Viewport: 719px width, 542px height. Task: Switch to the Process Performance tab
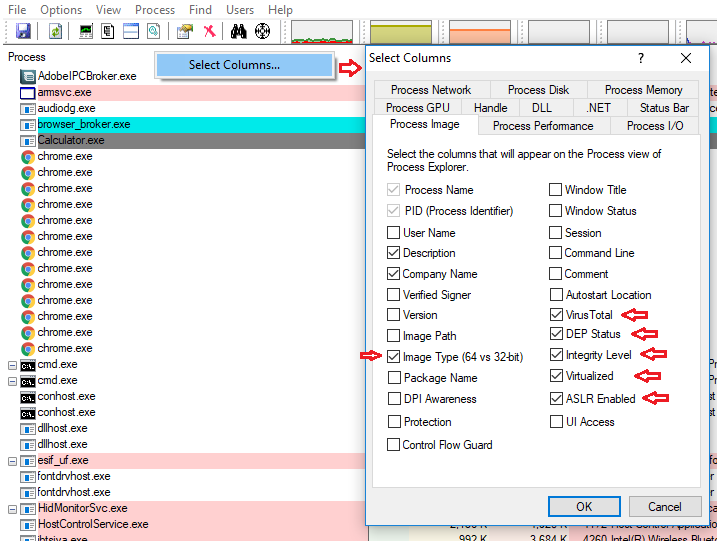542,126
